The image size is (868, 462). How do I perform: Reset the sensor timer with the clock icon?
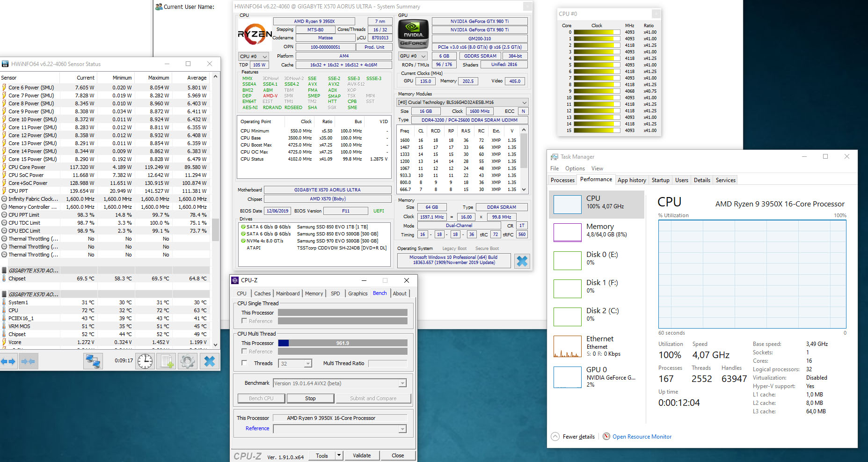click(145, 361)
